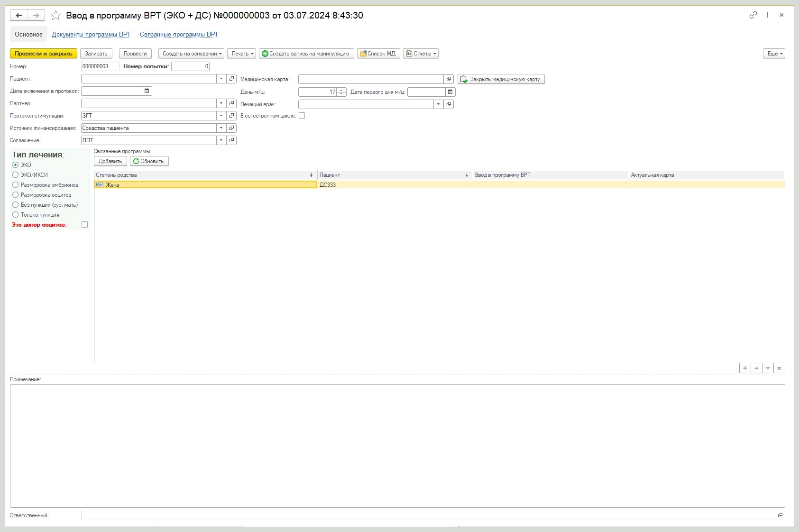This screenshot has height=532, width=799.
Task: Open Партнер record with the open icon
Action: 231,103
